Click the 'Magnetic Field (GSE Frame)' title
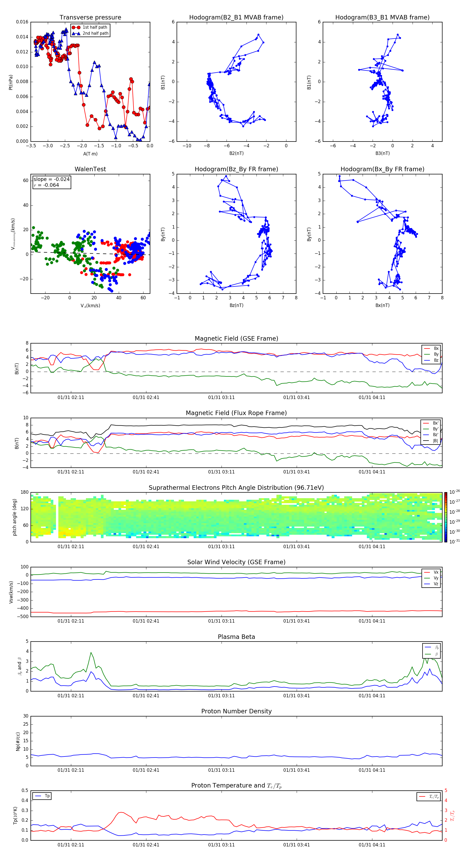The height and width of the screenshot is (868, 473). [236, 338]
